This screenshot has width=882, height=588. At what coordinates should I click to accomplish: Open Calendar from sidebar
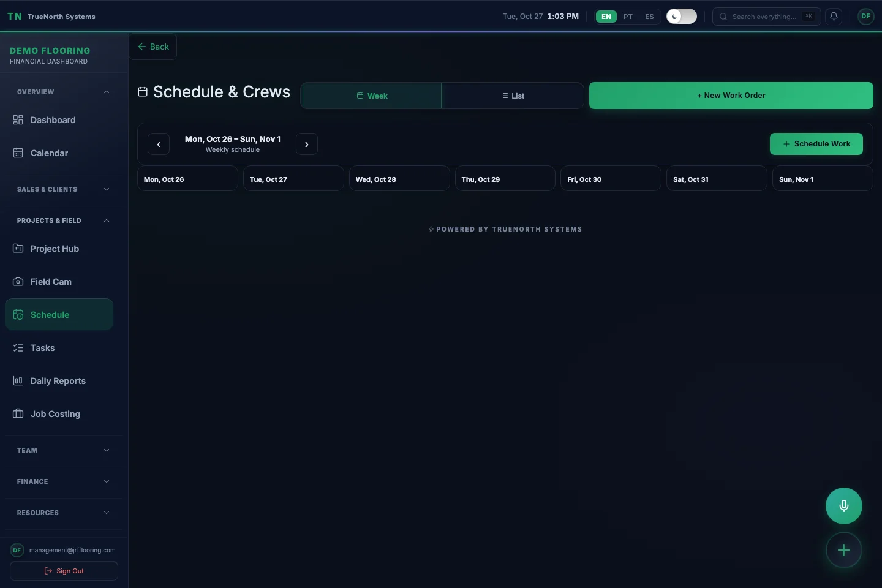pos(59,153)
